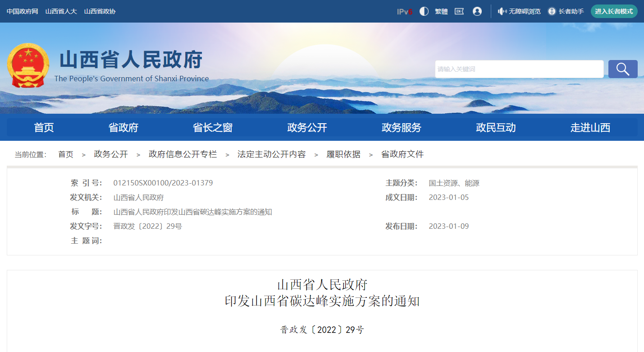The width and height of the screenshot is (644, 352).
Task: Expand the 政务公开 navigation menu
Action: [308, 128]
